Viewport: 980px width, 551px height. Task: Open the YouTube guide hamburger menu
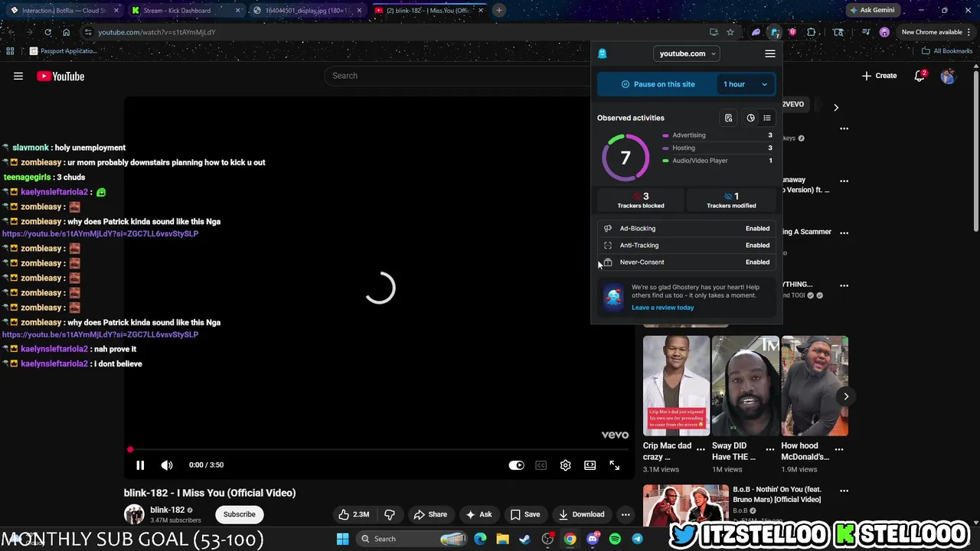[x=18, y=76]
